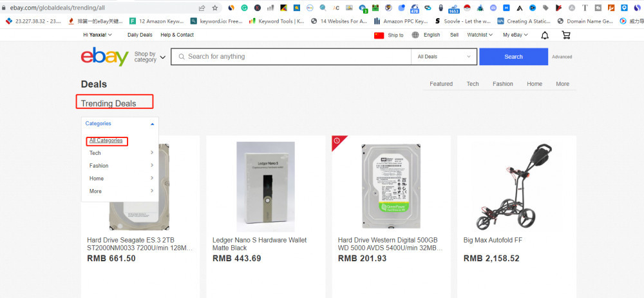
Task: Expand the Home category chevron in list
Action: point(152,178)
